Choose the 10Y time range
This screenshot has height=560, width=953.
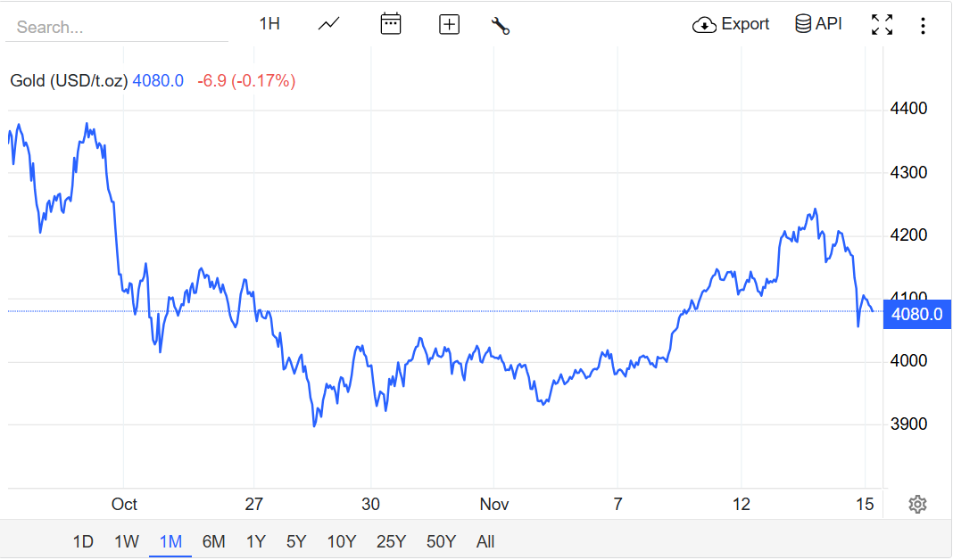click(342, 541)
